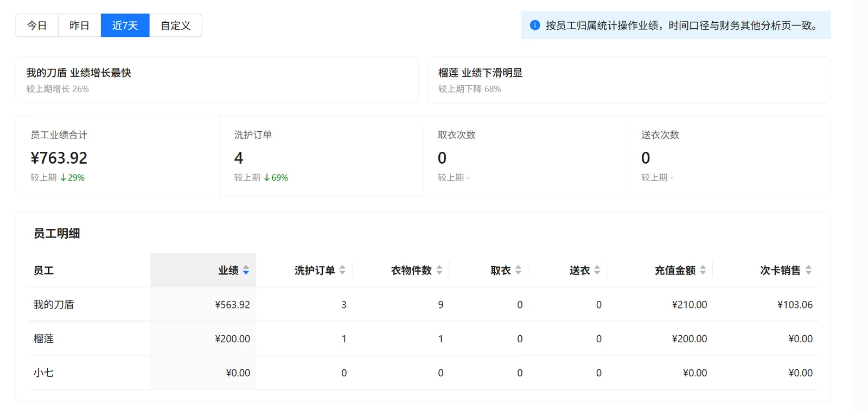Select the 今日 time range tab
Viewport: 868px width, 410px height.
pyautogui.click(x=37, y=25)
